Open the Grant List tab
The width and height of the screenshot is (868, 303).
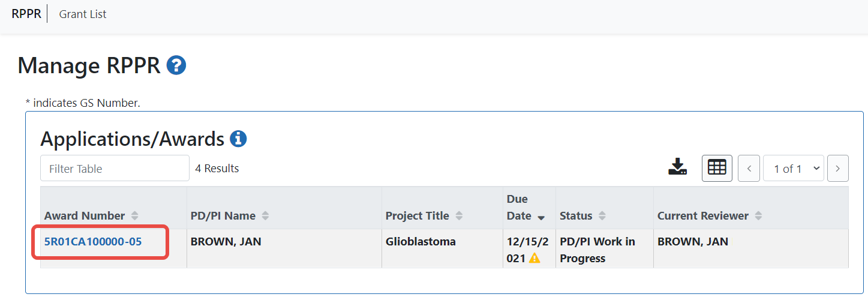coord(83,14)
